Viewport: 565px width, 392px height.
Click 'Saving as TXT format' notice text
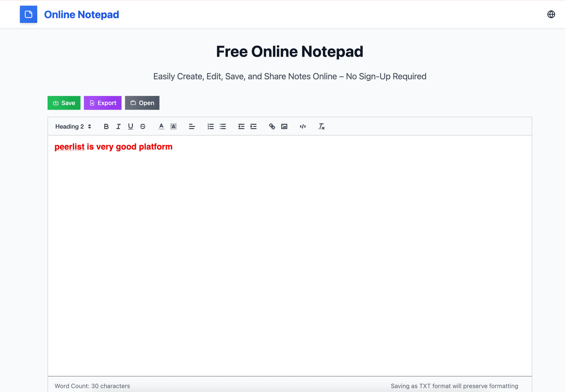pyautogui.click(x=454, y=386)
